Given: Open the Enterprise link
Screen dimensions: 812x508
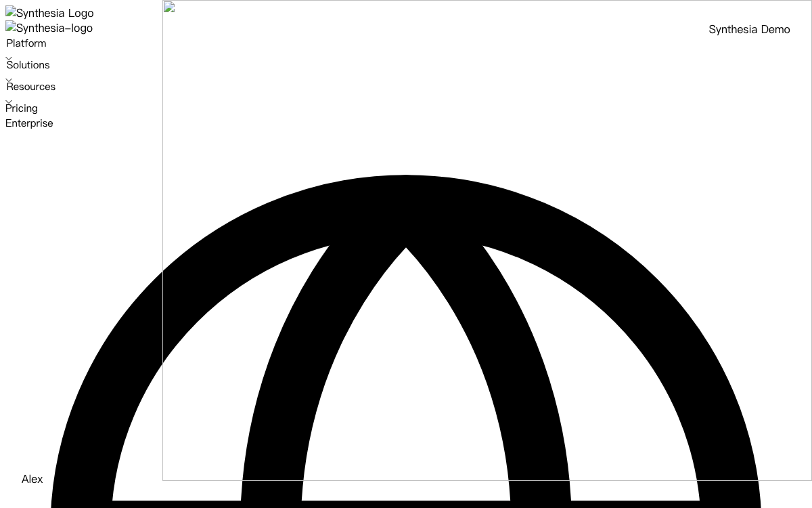Looking at the screenshot, I should click(29, 123).
